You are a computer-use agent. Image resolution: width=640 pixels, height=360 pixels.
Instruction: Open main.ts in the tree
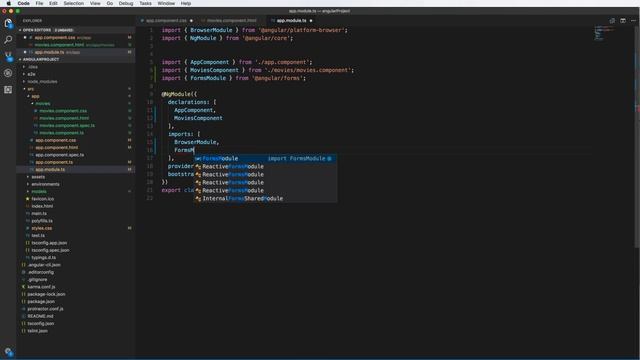click(x=39, y=213)
